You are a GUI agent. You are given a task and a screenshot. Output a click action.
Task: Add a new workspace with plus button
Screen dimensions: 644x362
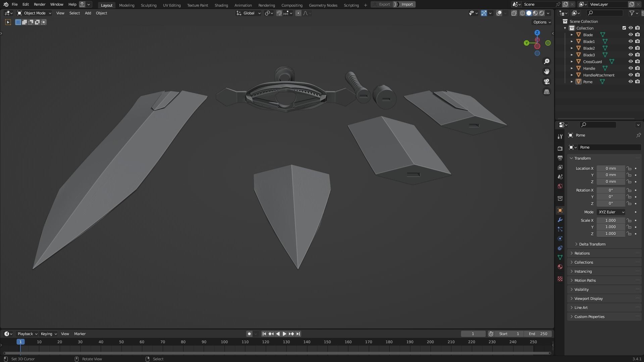(365, 5)
